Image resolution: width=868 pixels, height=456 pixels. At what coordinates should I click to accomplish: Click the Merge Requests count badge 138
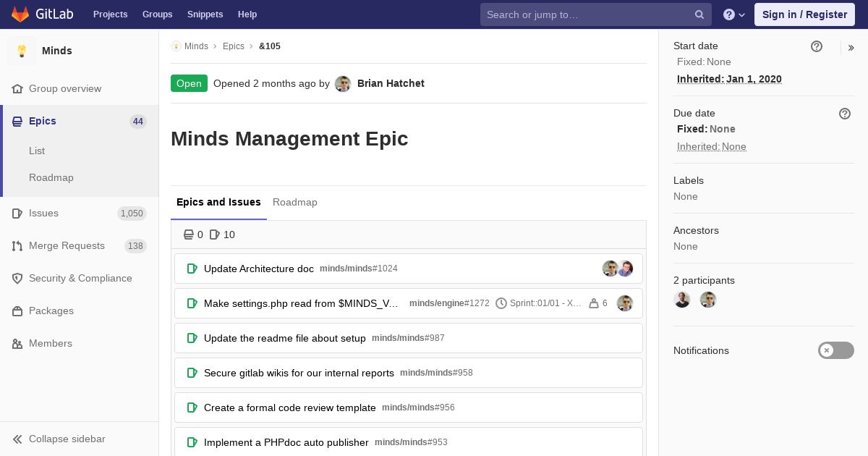click(135, 246)
